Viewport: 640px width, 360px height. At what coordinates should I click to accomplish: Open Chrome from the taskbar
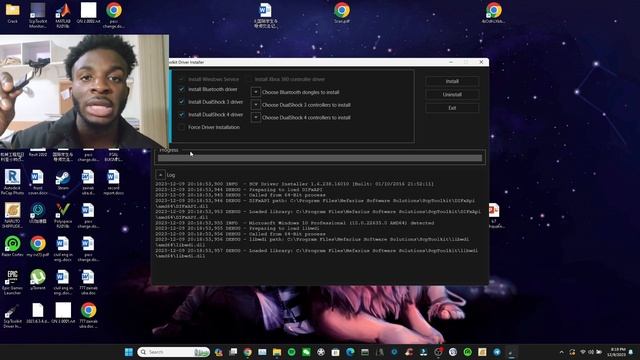tap(248, 352)
